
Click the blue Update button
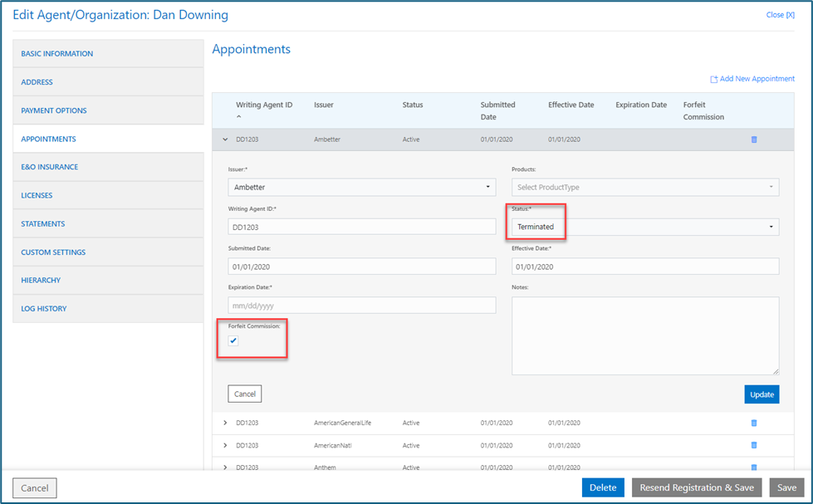coord(762,394)
